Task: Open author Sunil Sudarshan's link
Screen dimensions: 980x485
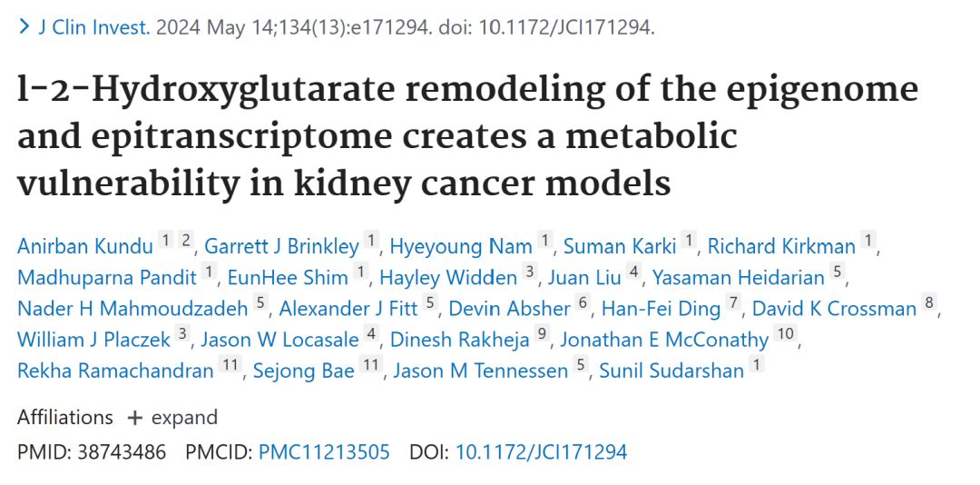Action: (671, 370)
